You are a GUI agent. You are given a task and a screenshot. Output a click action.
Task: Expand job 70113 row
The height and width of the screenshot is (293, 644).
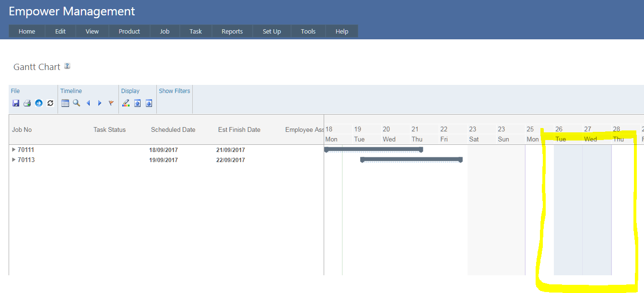(x=13, y=160)
